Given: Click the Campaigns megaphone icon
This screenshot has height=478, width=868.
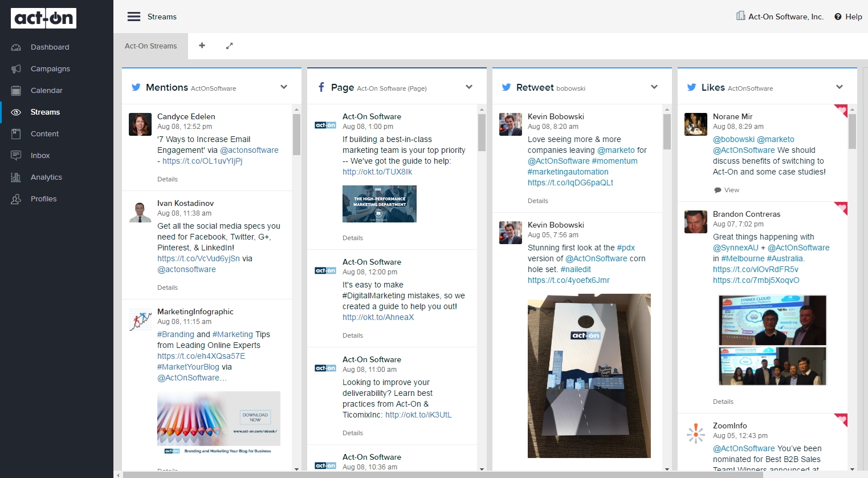Looking at the screenshot, I should 16,69.
